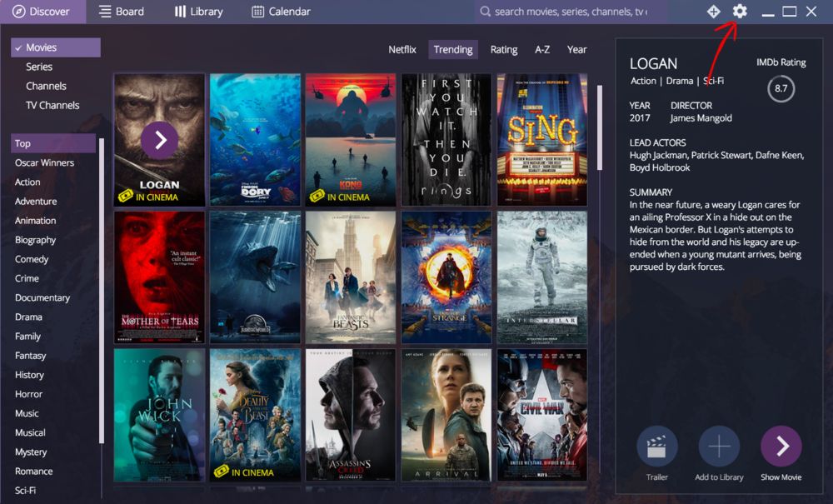Select the Musical genre
Image resolution: width=833 pixels, height=504 pixels.
click(x=30, y=433)
